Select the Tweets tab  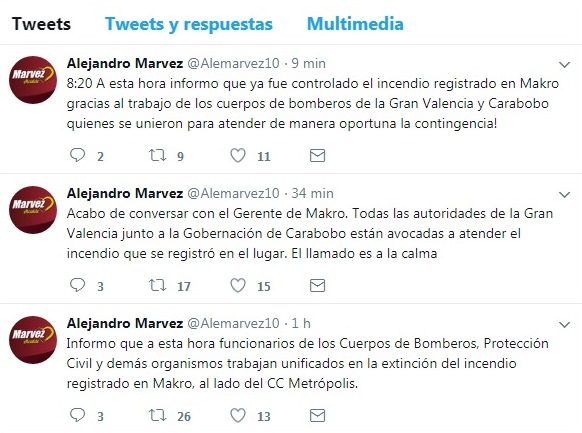[x=41, y=24]
